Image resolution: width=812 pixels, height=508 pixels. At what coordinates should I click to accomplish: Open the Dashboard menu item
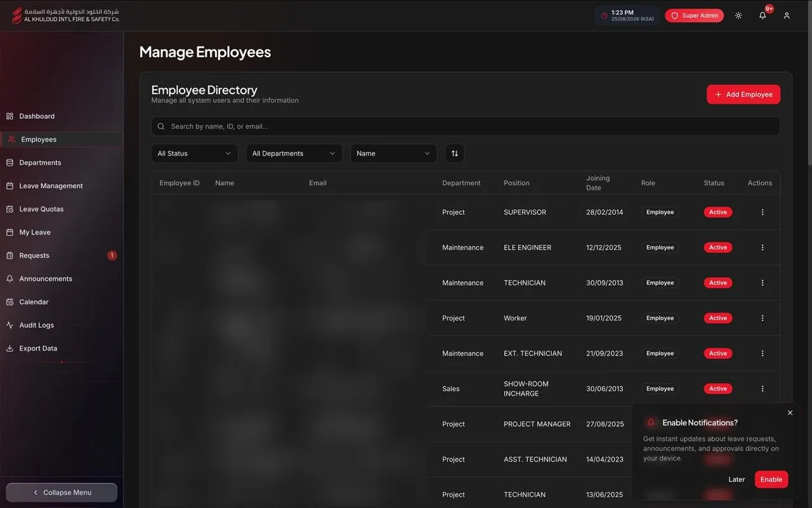(62, 116)
